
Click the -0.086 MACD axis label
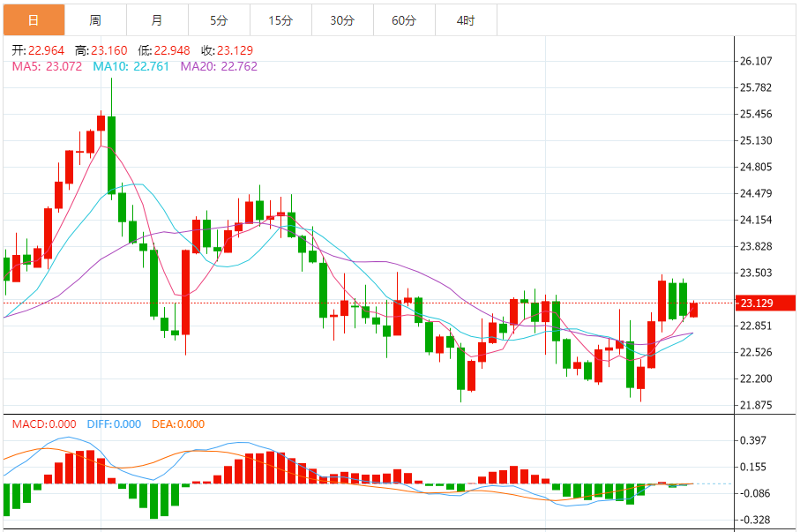pyautogui.click(x=753, y=494)
